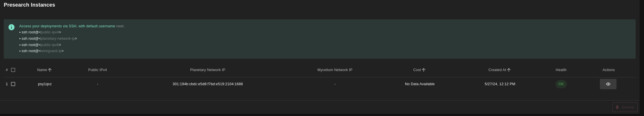Sort instances by the Cost column header

click(417, 70)
